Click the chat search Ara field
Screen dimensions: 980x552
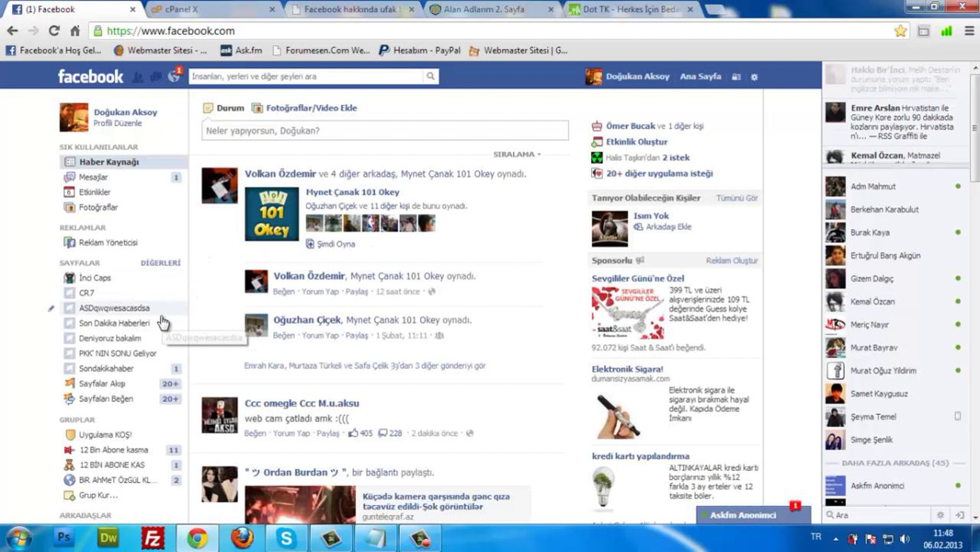click(878, 515)
